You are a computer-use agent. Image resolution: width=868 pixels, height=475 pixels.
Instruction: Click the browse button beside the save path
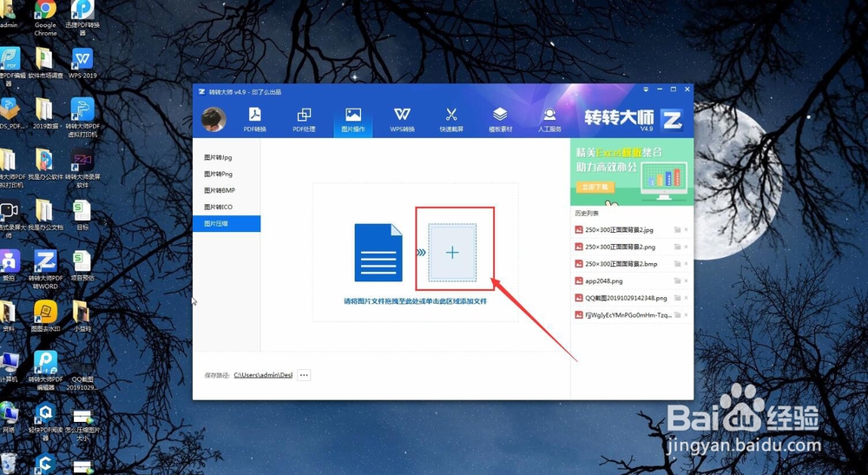tap(304, 375)
